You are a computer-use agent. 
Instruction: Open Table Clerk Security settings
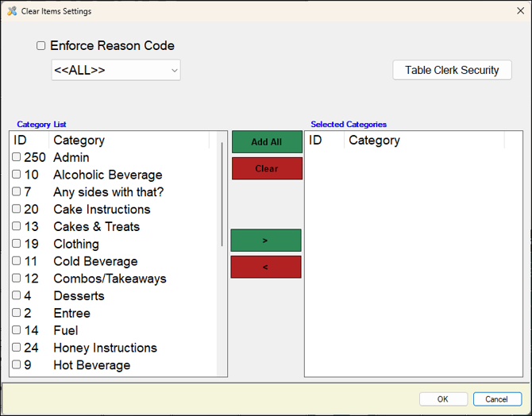(x=452, y=70)
